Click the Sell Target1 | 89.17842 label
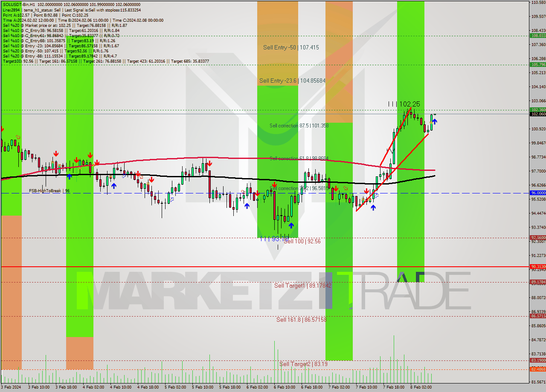This screenshot has height=392, width=546. click(x=303, y=285)
